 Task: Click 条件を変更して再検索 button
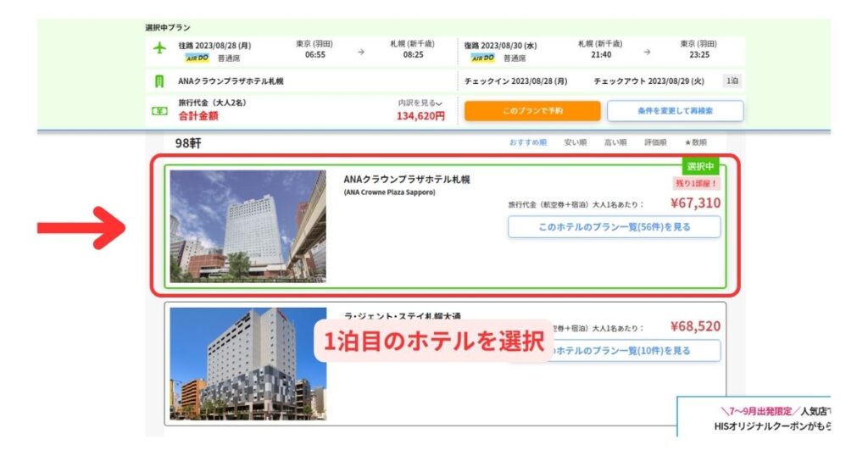click(x=675, y=111)
